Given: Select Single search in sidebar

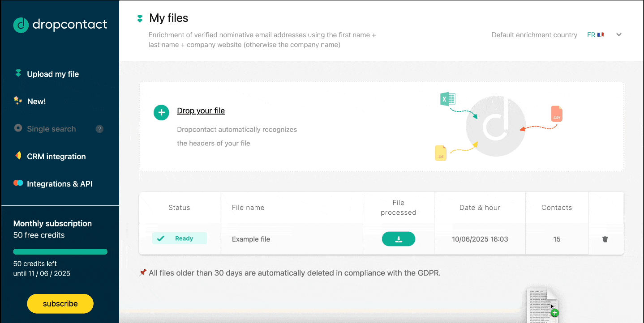Looking at the screenshot, I should 52,129.
